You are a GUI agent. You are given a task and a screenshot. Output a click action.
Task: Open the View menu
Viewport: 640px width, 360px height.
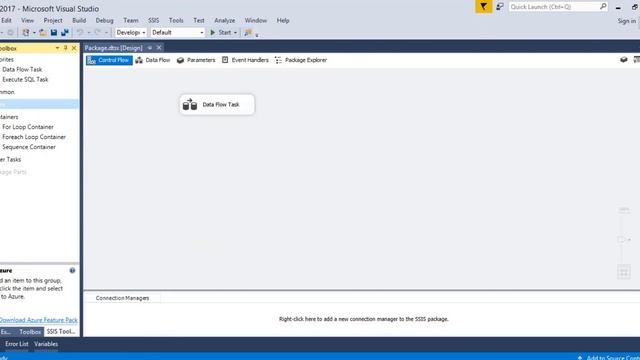[27, 20]
